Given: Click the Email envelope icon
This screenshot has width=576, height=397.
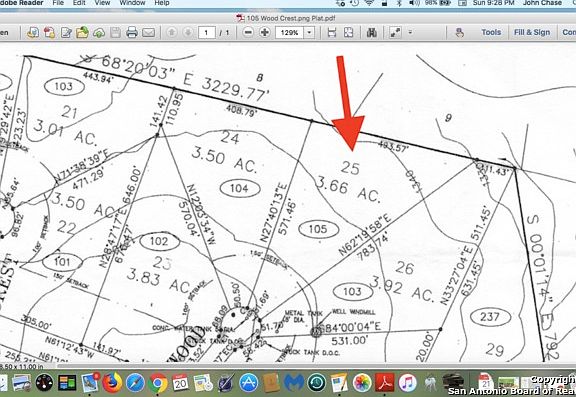Looking at the screenshot, I should point(148,33).
